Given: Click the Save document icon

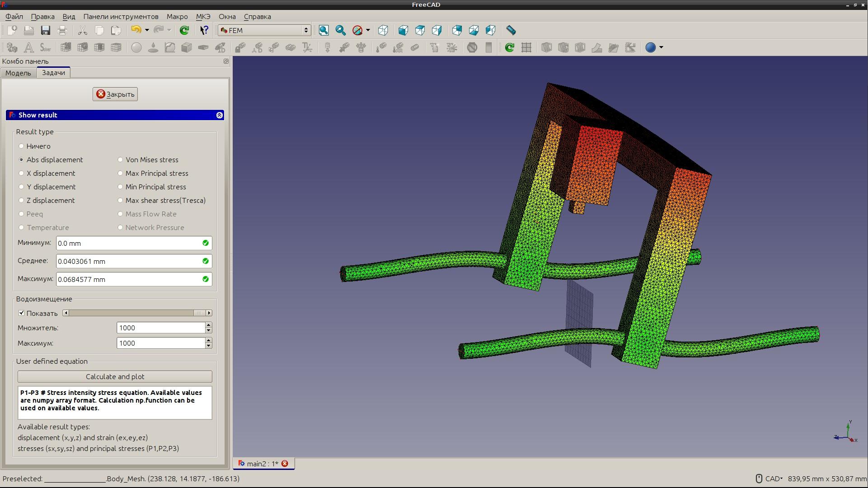Looking at the screenshot, I should click(45, 30).
